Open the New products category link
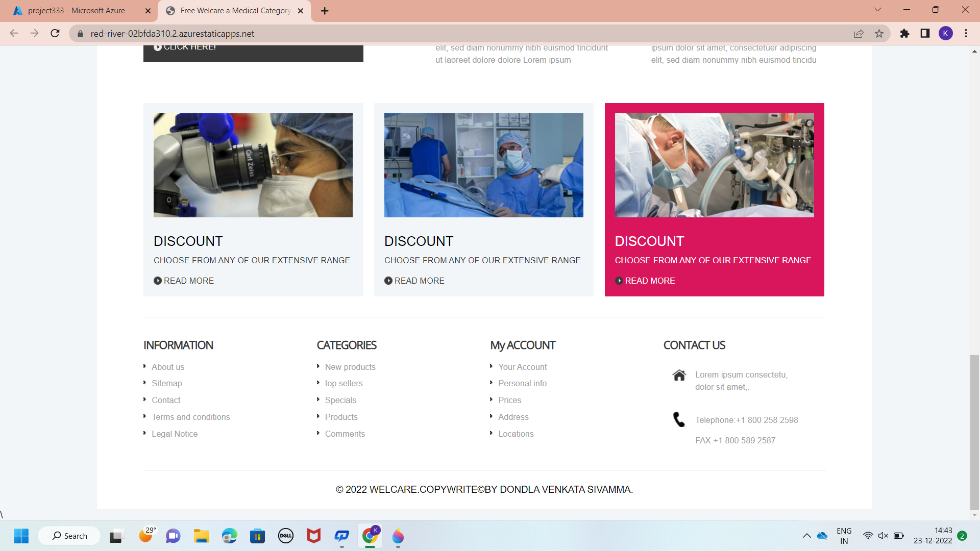 [350, 367]
